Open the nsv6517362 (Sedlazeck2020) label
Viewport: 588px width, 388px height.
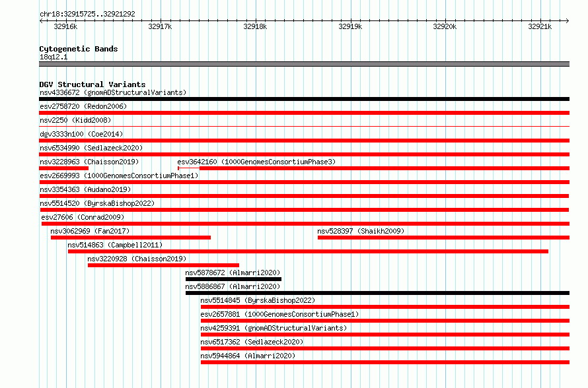(x=252, y=342)
